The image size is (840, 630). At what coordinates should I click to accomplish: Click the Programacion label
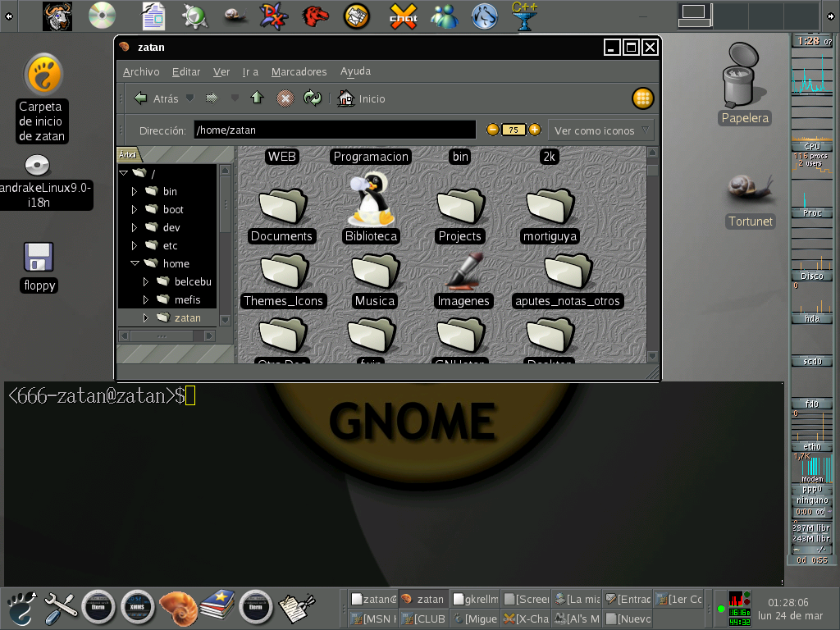[x=371, y=157]
